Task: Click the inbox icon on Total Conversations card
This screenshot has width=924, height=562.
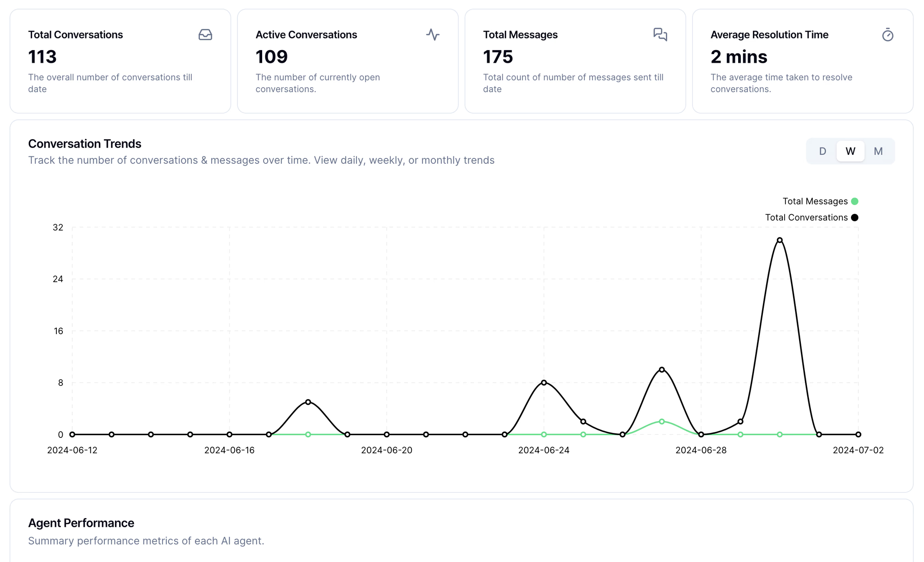Action: coord(205,35)
